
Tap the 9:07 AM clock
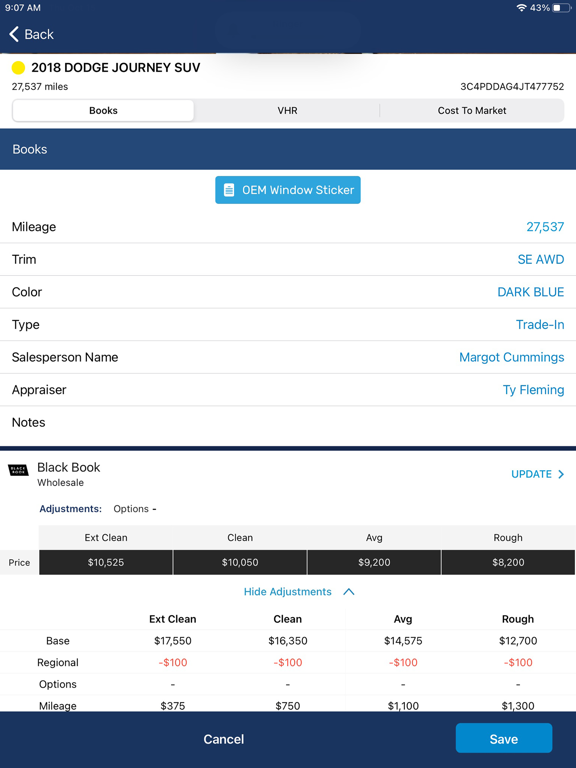(x=23, y=8)
